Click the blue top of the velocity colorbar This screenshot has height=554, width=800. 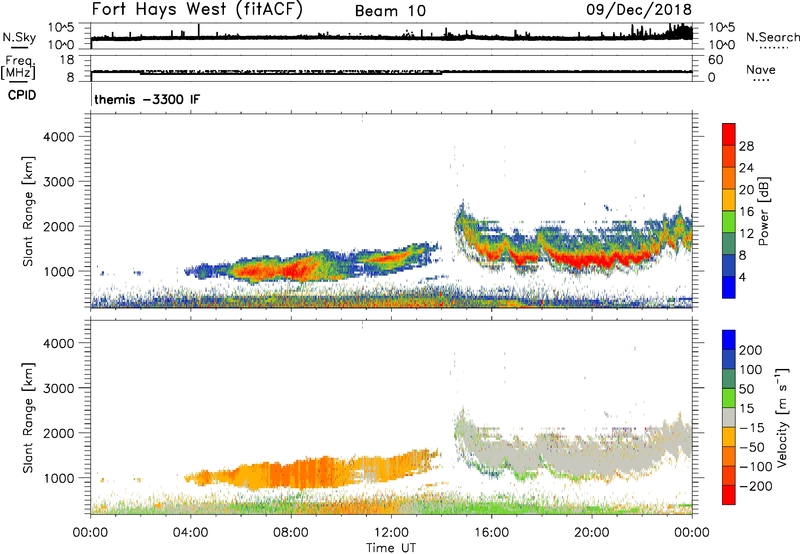[729, 340]
